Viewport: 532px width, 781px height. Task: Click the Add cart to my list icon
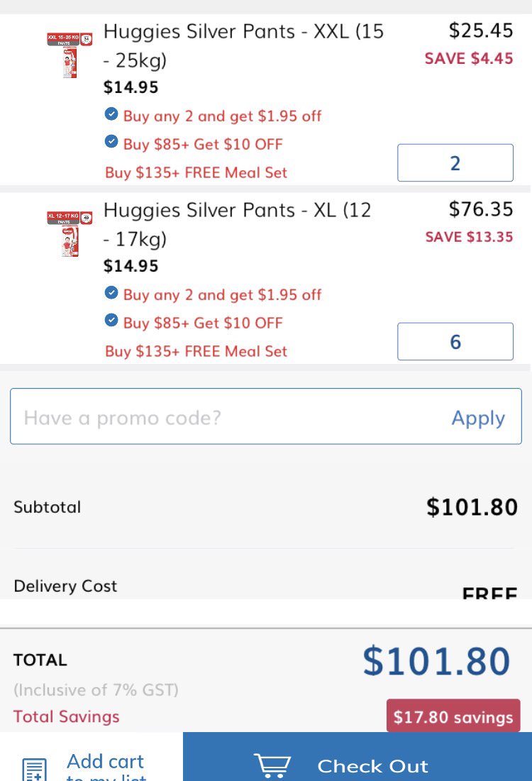pyautogui.click(x=33, y=770)
